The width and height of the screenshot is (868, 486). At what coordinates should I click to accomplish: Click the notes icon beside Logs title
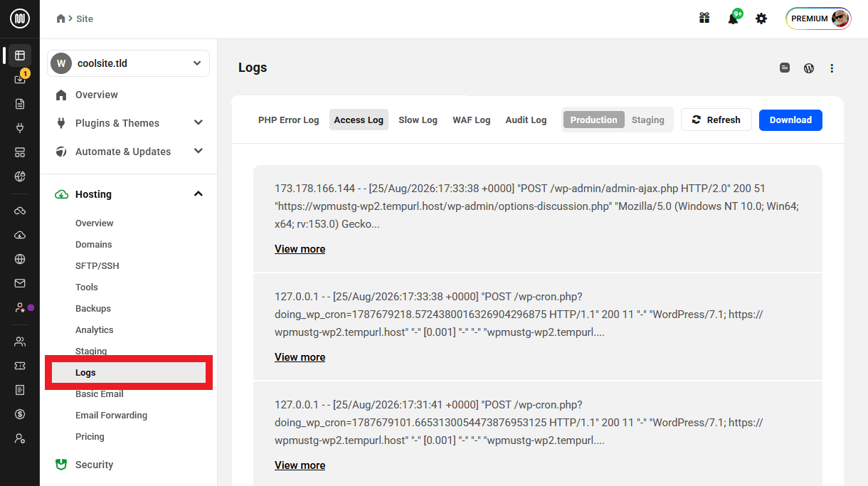coord(785,68)
